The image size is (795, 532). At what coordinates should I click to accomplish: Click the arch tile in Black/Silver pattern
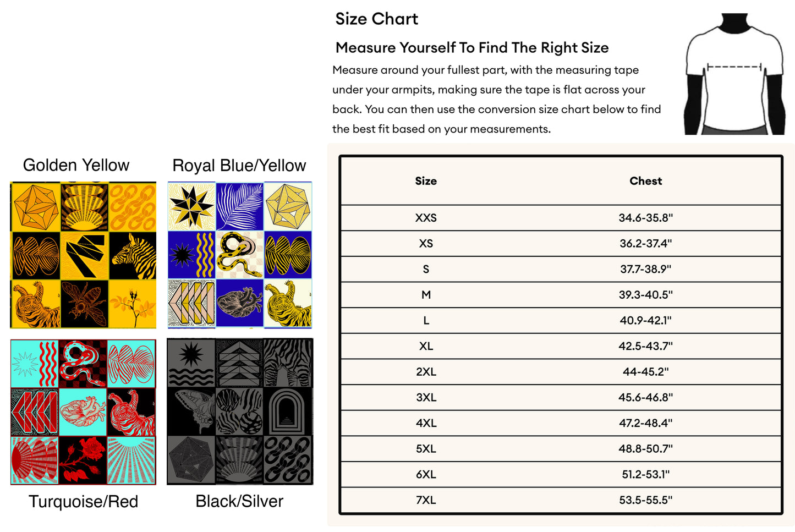tap(288, 412)
